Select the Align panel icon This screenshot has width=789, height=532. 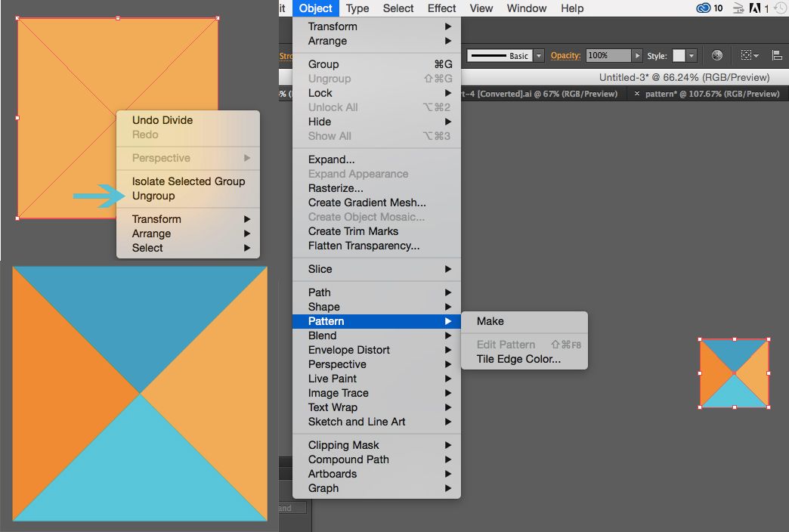click(776, 54)
